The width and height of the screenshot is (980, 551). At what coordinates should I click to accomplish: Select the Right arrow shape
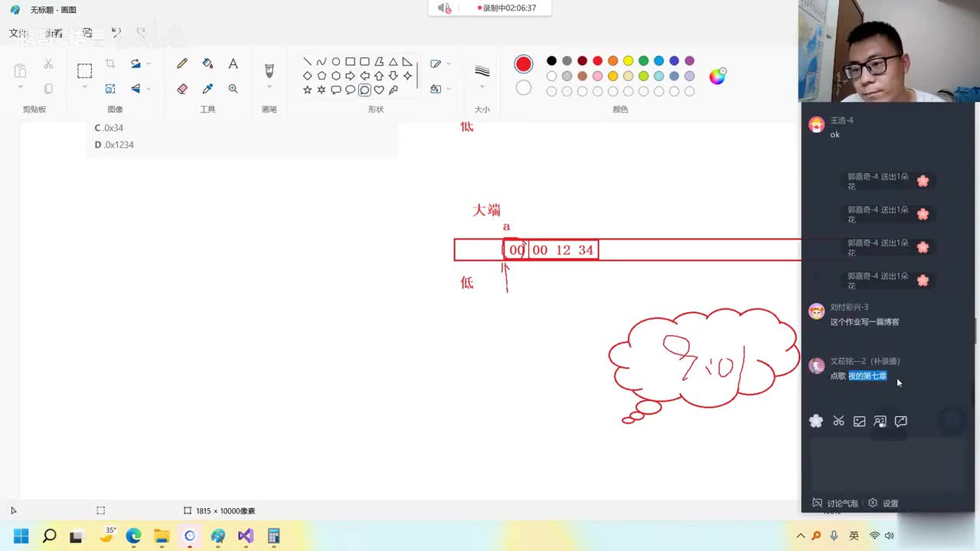coord(350,76)
